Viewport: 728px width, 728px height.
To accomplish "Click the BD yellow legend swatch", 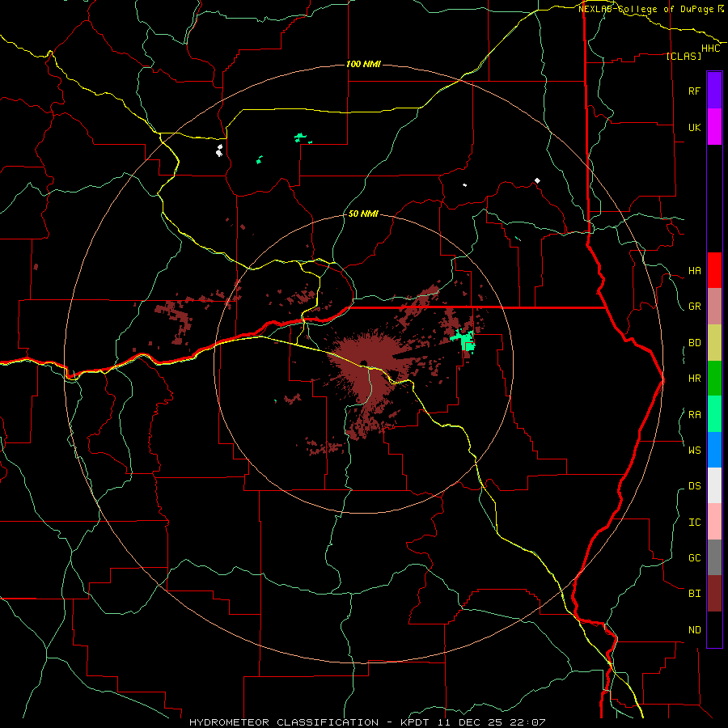I will point(714,342).
